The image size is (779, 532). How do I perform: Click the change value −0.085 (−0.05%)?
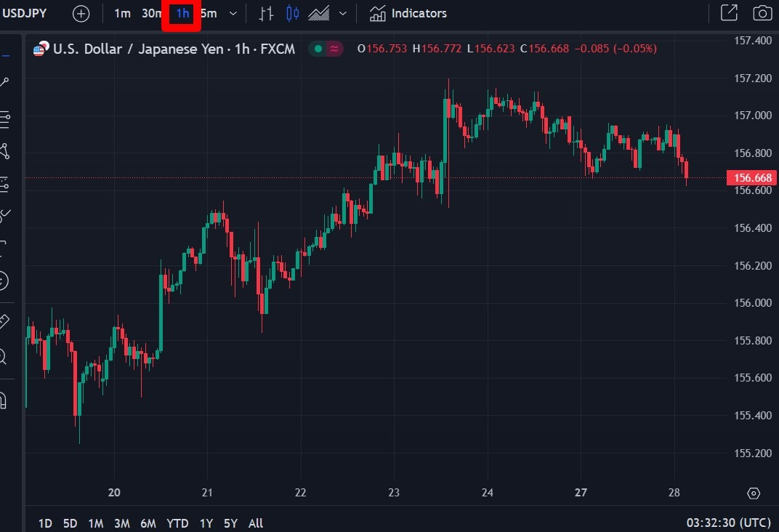coord(615,49)
